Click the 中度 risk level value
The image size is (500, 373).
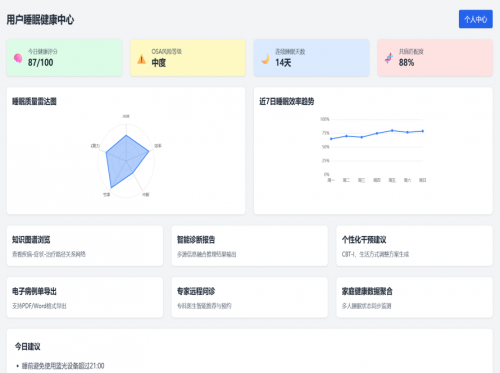tap(159, 63)
